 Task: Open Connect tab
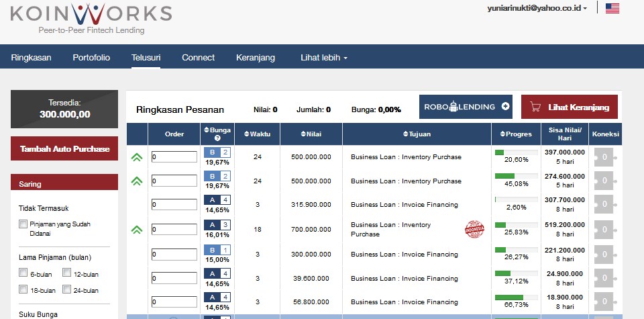pyautogui.click(x=198, y=58)
